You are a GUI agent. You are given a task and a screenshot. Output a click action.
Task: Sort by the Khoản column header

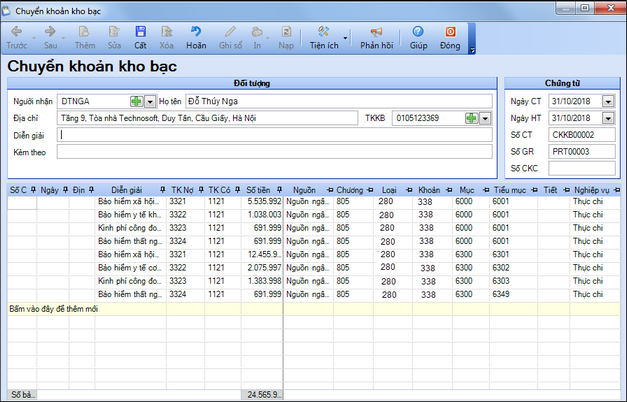point(429,190)
